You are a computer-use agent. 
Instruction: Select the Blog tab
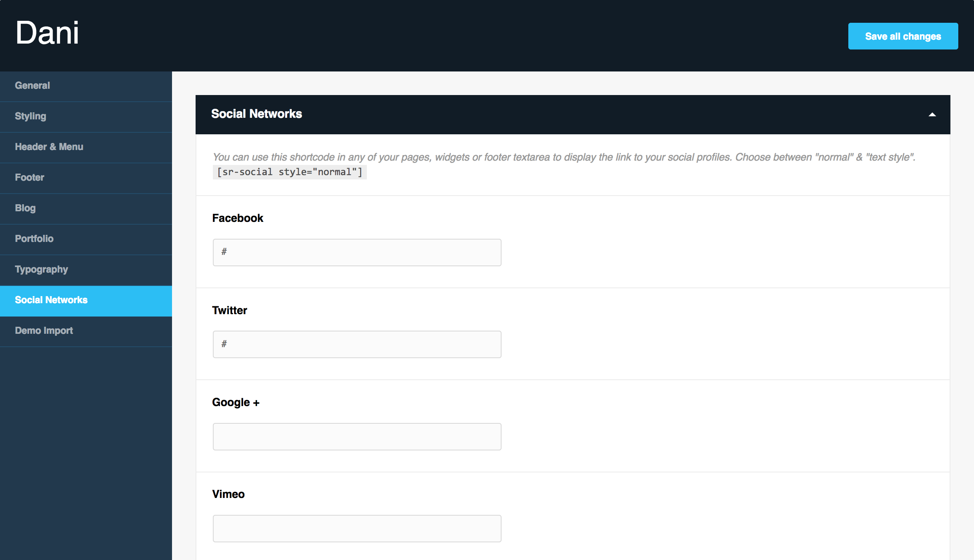(86, 209)
